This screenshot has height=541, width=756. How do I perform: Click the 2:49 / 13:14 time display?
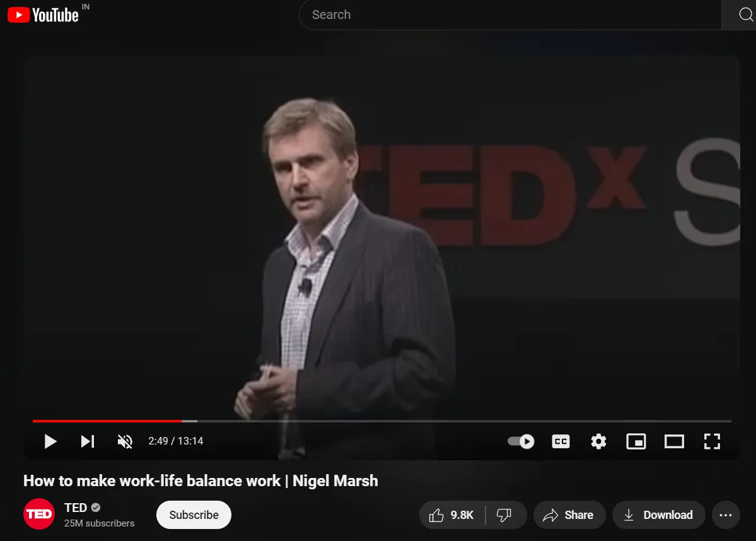pos(175,441)
